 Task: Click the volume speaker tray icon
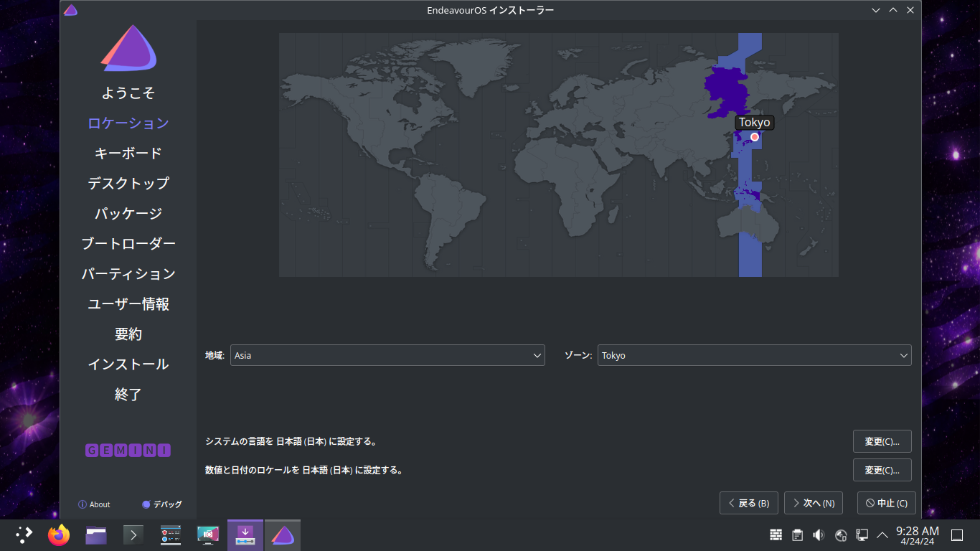coord(819,535)
